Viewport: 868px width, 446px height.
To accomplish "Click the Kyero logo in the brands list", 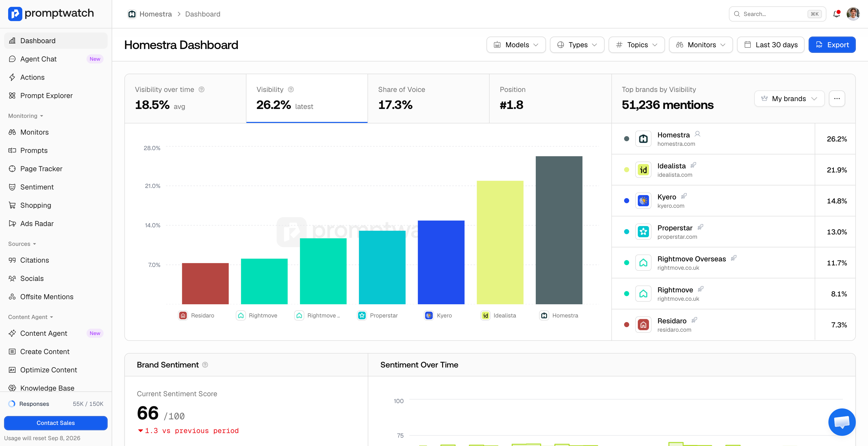I will [x=643, y=201].
